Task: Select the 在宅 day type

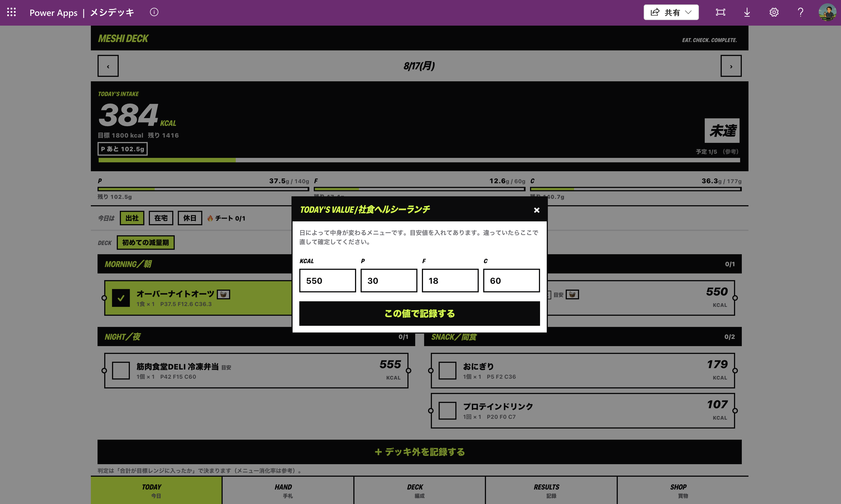Action: click(161, 218)
